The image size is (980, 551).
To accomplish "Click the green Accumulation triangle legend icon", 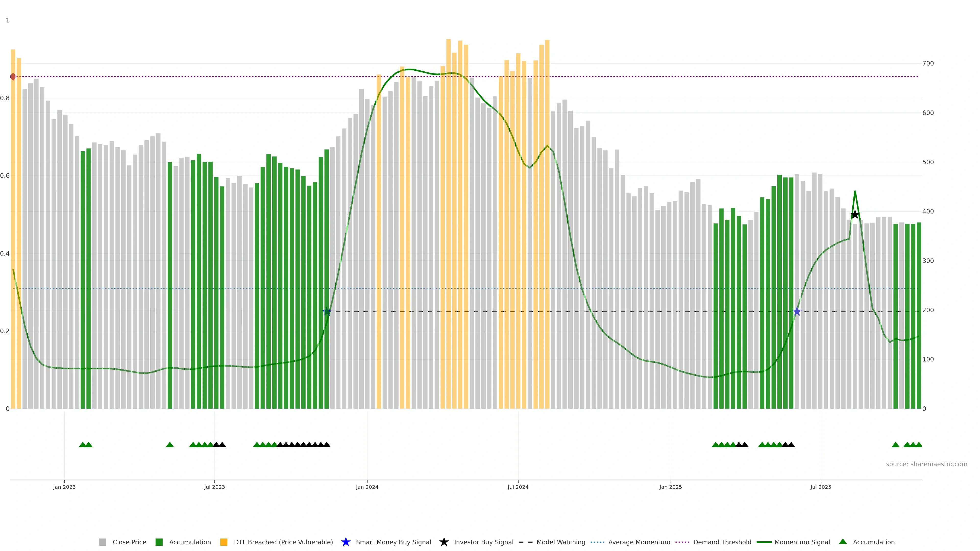I will [x=843, y=542].
